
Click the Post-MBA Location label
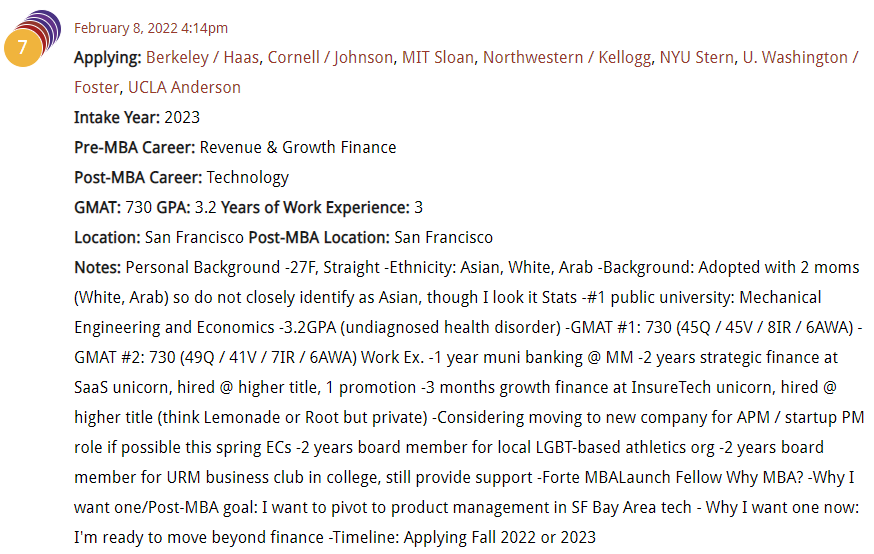(319, 238)
